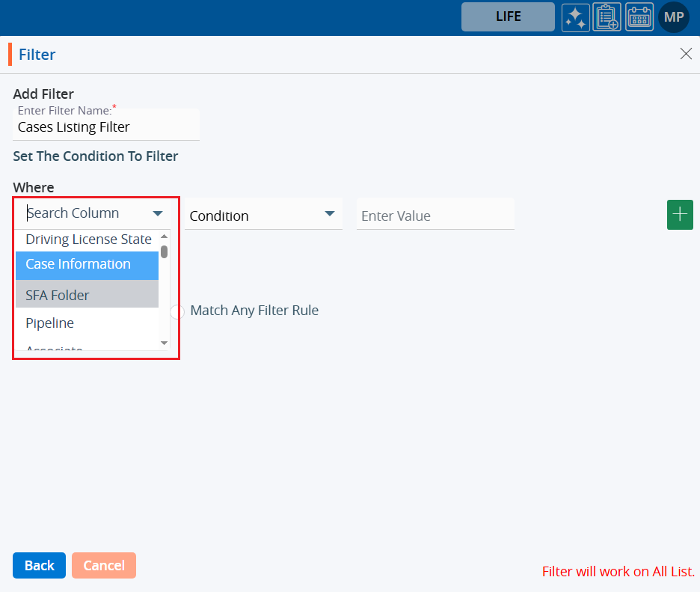Open the clipboard add task icon
Image resolution: width=700 pixels, height=592 pixels.
[607, 17]
